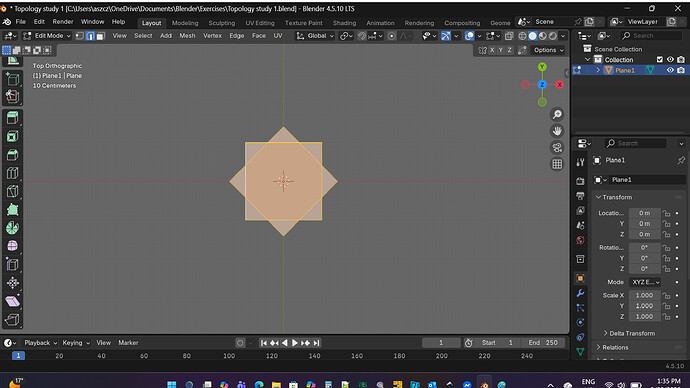The width and height of the screenshot is (690, 388).
Task: Toggle camera view icon in viewport
Action: pos(557,148)
